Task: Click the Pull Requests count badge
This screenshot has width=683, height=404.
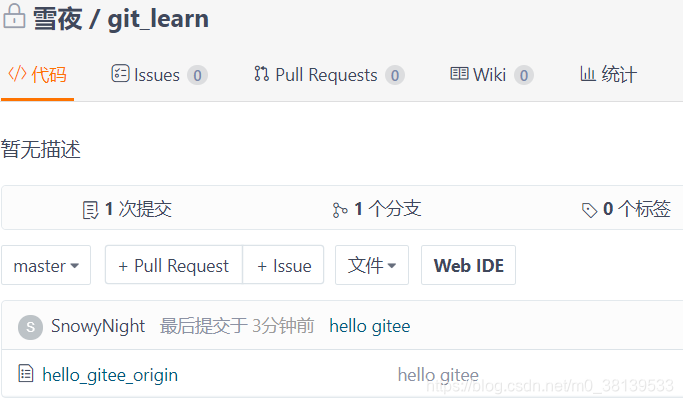Action: [395, 75]
